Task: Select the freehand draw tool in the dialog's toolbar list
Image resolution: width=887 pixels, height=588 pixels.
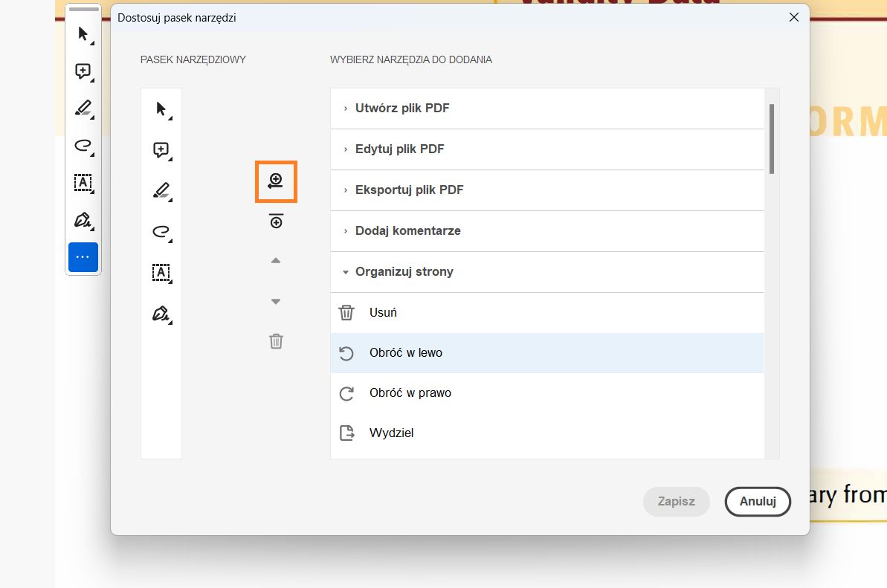Action: coord(161,231)
